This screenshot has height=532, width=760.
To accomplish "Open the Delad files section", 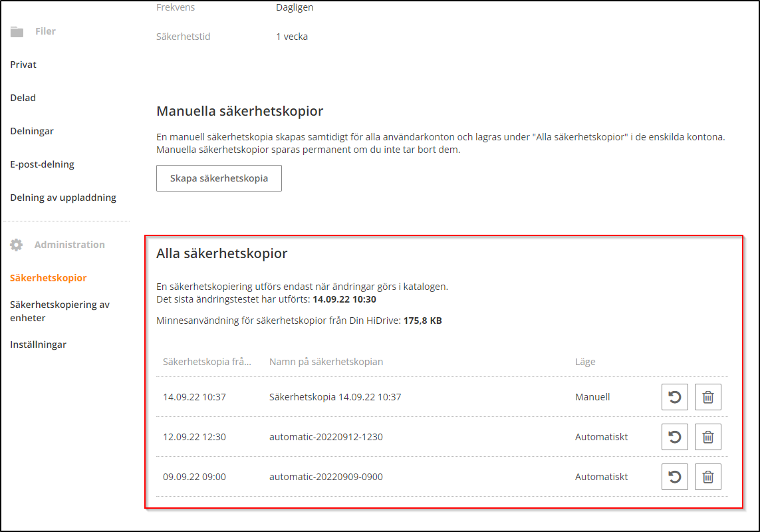I will pos(23,98).
